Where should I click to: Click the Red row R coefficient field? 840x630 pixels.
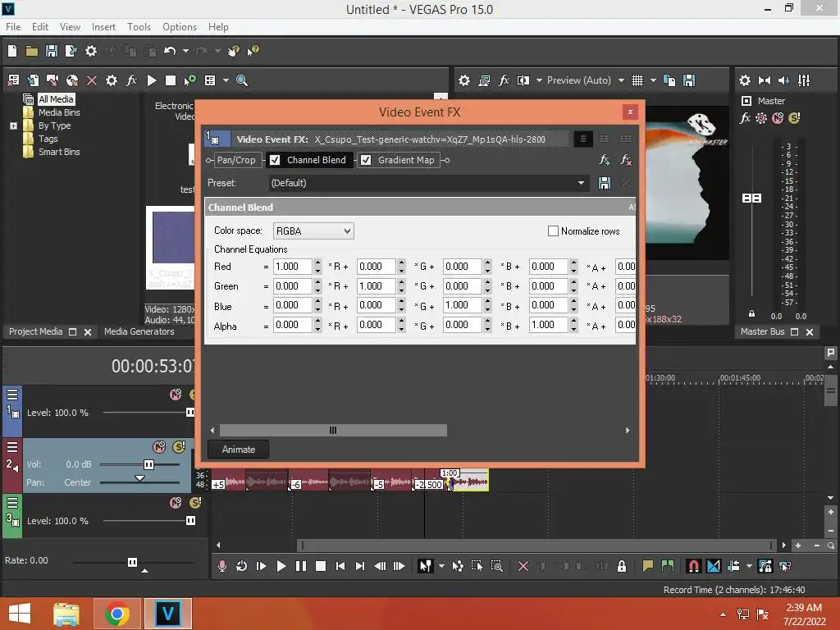[x=293, y=267]
